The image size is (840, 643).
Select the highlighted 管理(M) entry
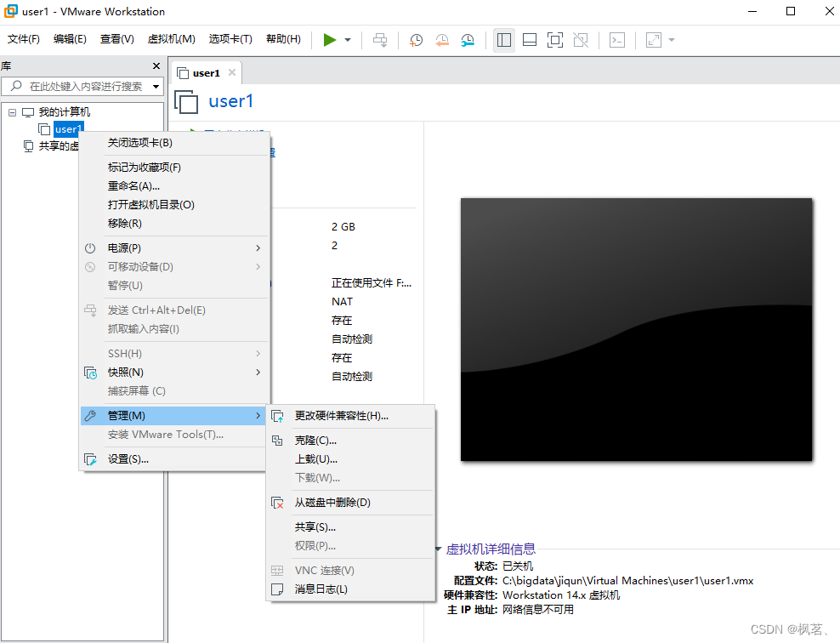point(173,416)
